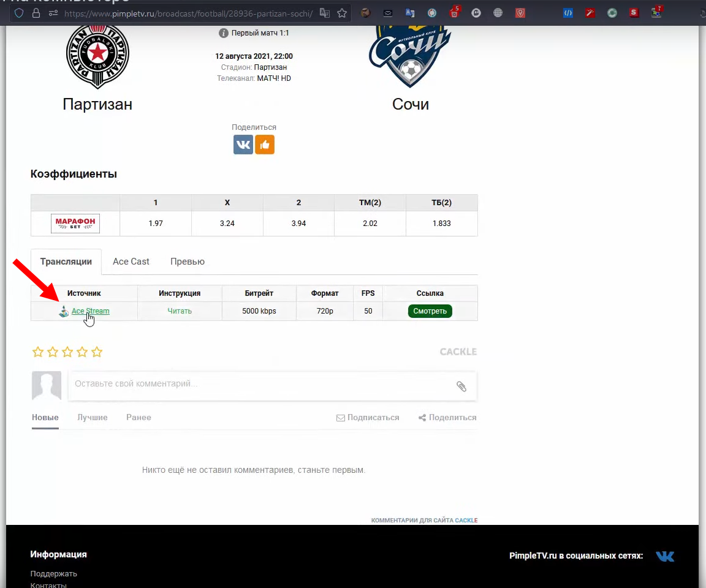706x588 pixels.
Task: Click the Марафон Bet bookmaker logo
Action: point(75,223)
